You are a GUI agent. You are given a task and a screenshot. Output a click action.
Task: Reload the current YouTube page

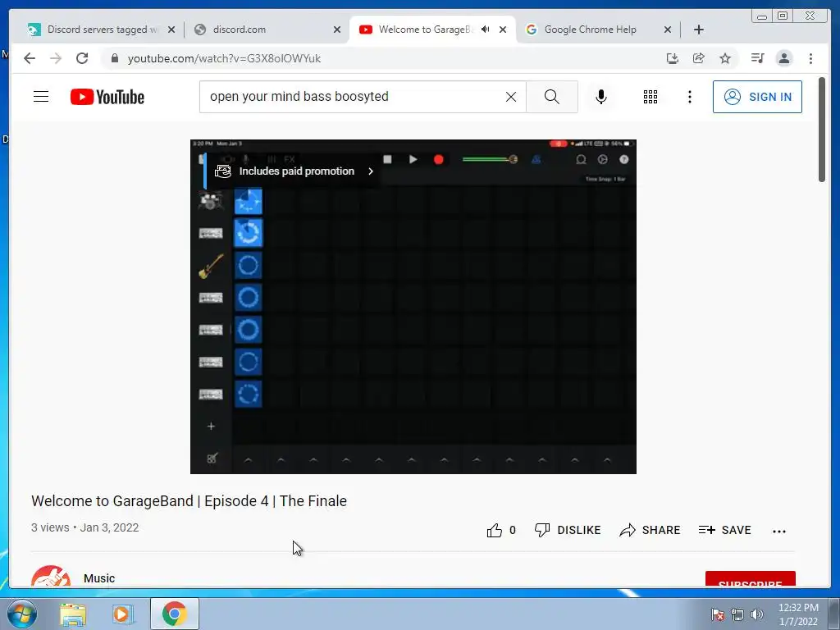[82, 58]
